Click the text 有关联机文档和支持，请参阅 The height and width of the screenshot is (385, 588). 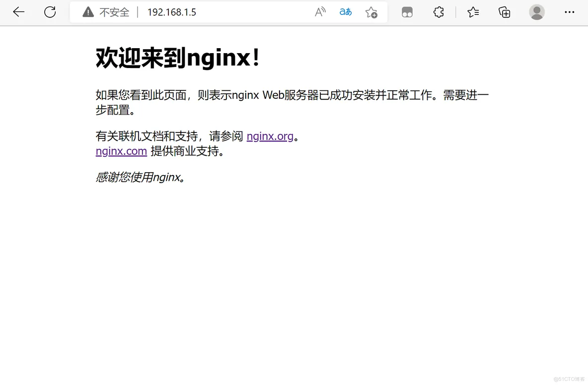[x=169, y=136]
